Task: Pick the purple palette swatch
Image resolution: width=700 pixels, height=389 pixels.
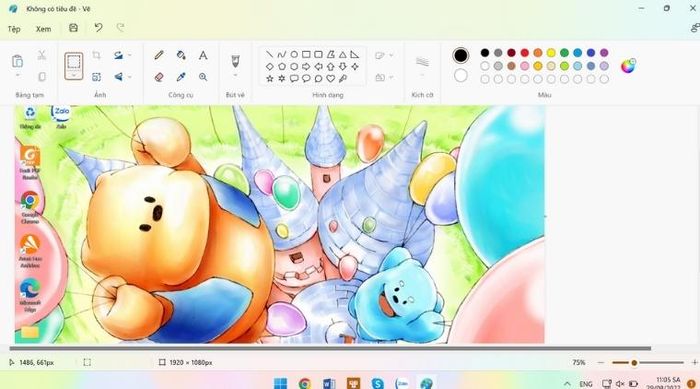Action: point(604,53)
